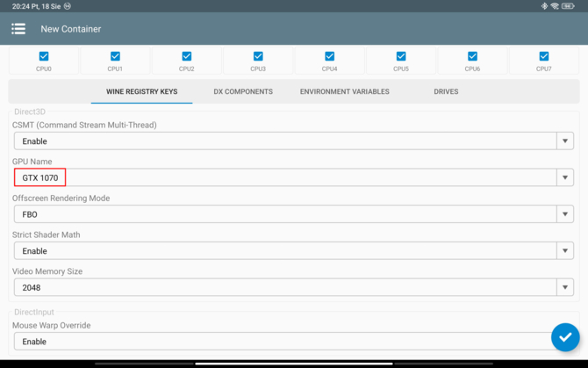Expand Offscreen Rendering Mode dropdown
The image size is (588, 368).
[565, 214]
